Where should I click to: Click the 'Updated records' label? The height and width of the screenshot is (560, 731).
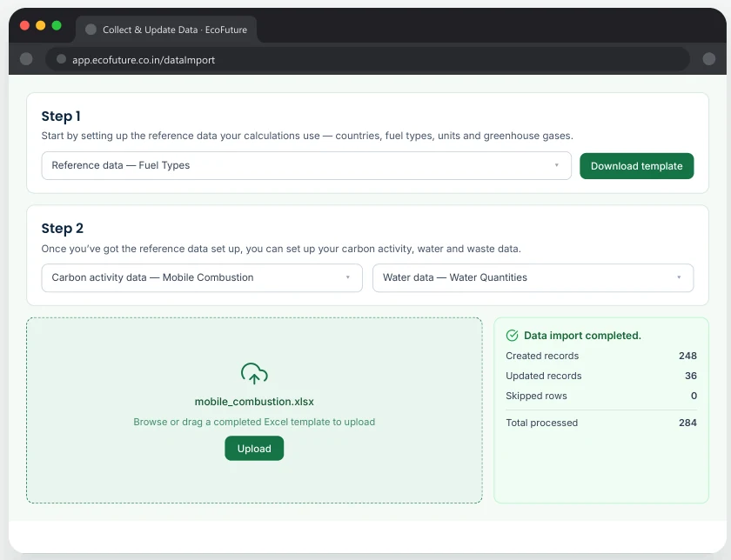544,376
